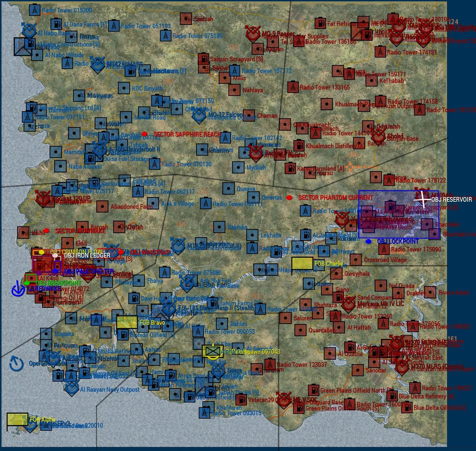The height and width of the screenshot is (451, 476).
Task: Click the yellow respawn unit marker
Action: click(x=213, y=351)
